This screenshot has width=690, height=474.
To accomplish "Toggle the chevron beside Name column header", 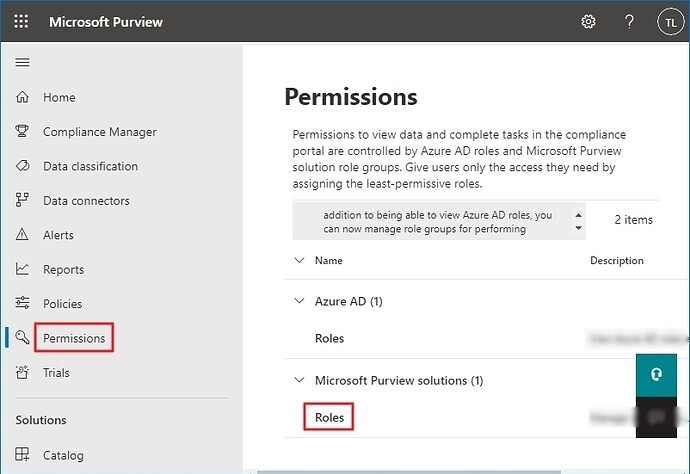I will (x=298, y=260).
